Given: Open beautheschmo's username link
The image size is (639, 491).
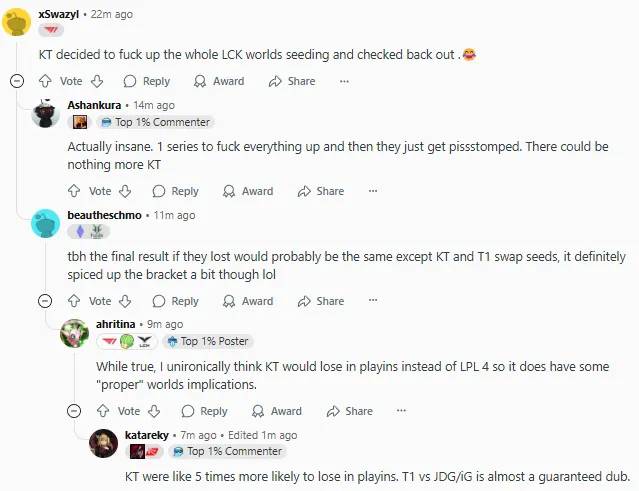Looking at the screenshot, I should coord(104,215).
